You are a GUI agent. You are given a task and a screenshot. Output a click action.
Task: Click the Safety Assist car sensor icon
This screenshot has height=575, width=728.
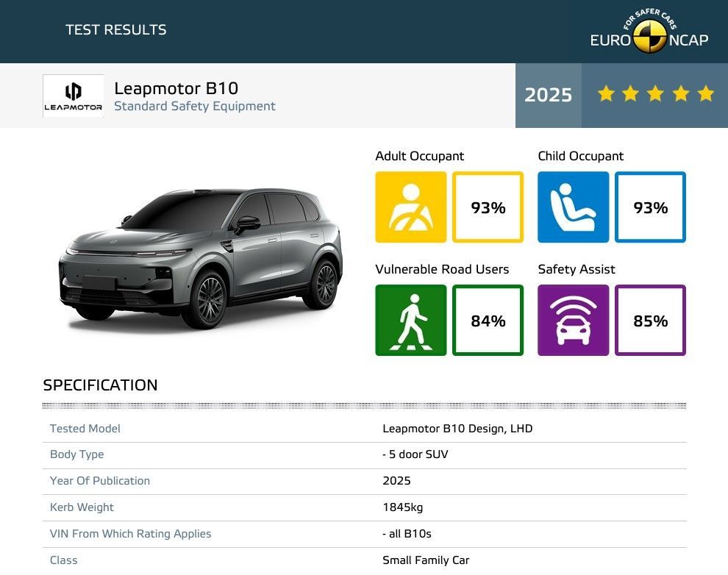pyautogui.click(x=574, y=320)
